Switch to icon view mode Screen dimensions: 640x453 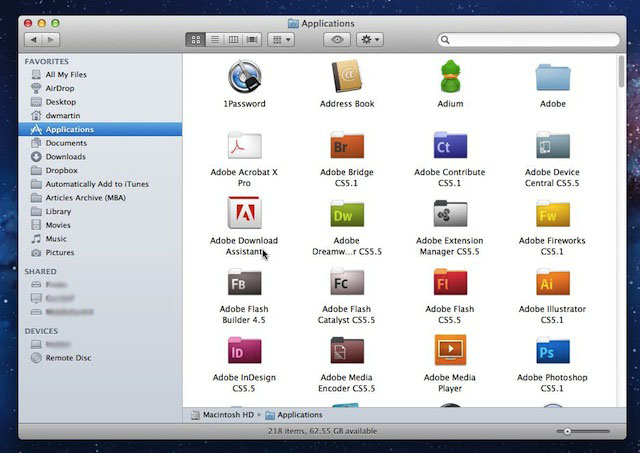click(195, 40)
